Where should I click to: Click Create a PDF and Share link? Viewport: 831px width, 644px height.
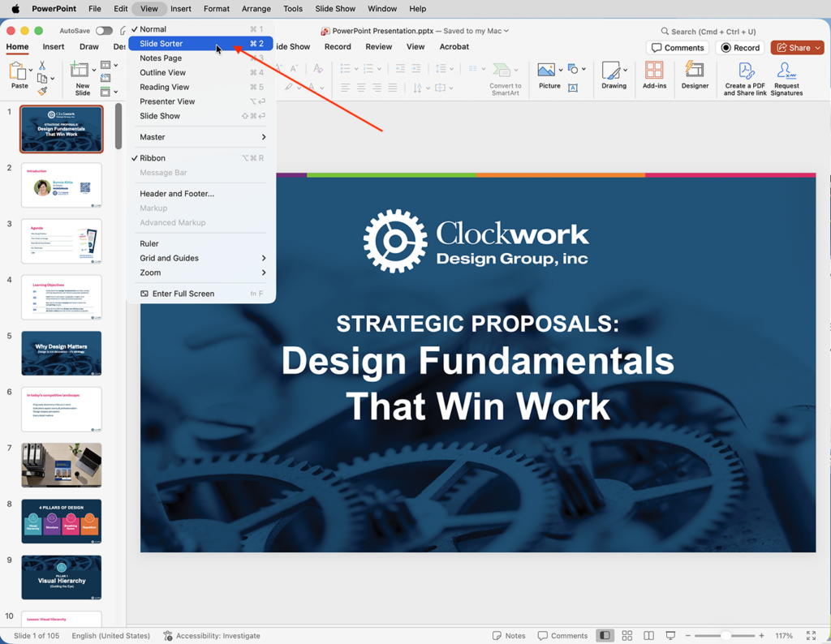point(745,79)
